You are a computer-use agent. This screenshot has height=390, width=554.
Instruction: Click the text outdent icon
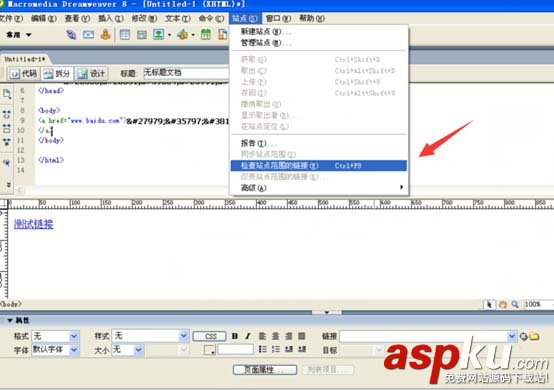click(289, 349)
